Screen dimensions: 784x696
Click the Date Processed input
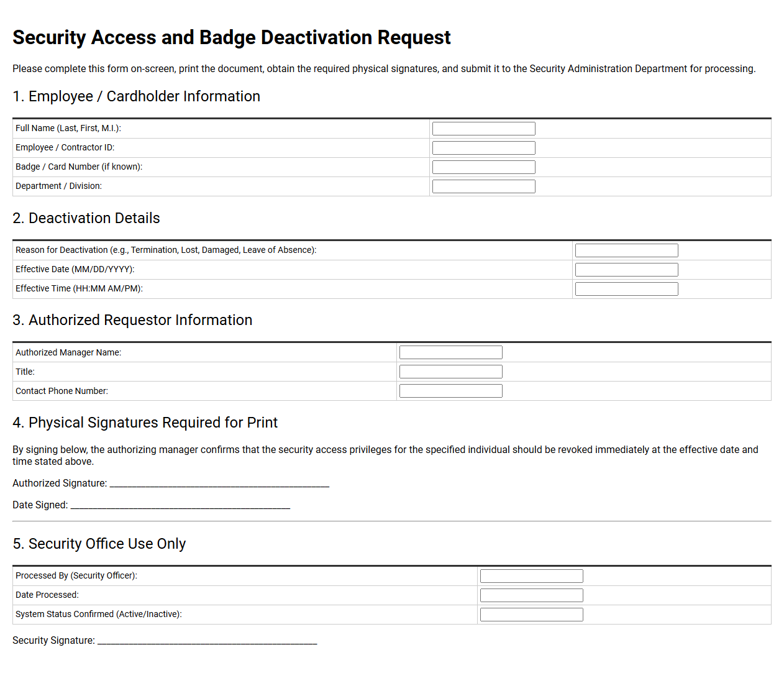coord(531,595)
